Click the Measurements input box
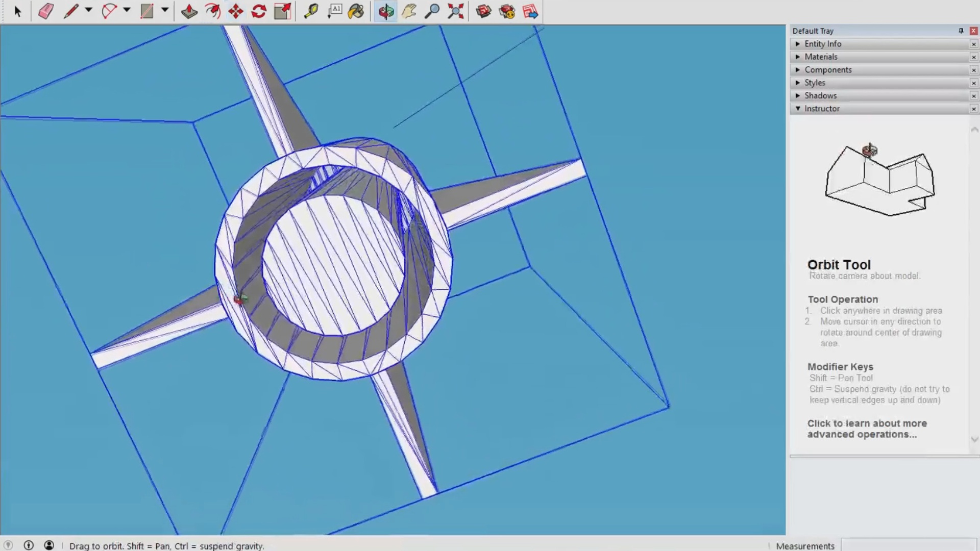 point(909,545)
